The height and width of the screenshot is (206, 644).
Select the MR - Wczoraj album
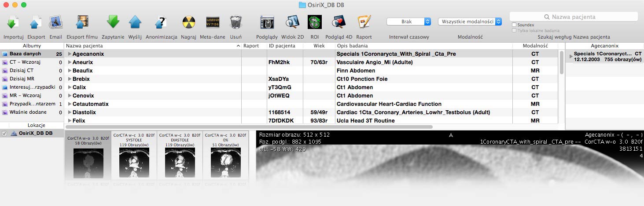[32, 95]
